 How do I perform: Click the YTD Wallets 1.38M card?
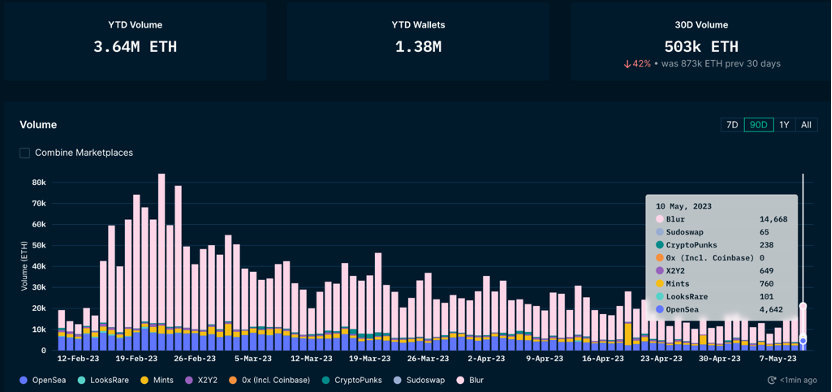coord(418,41)
